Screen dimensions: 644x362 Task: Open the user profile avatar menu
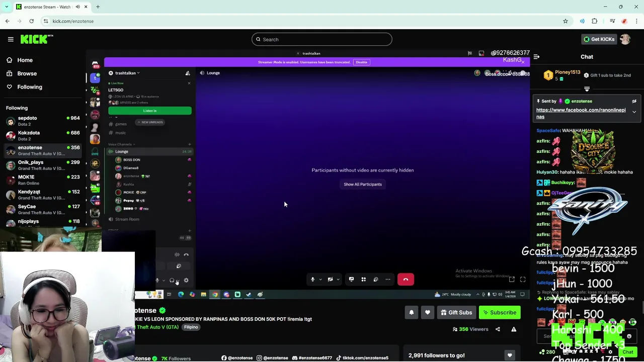coord(625,39)
